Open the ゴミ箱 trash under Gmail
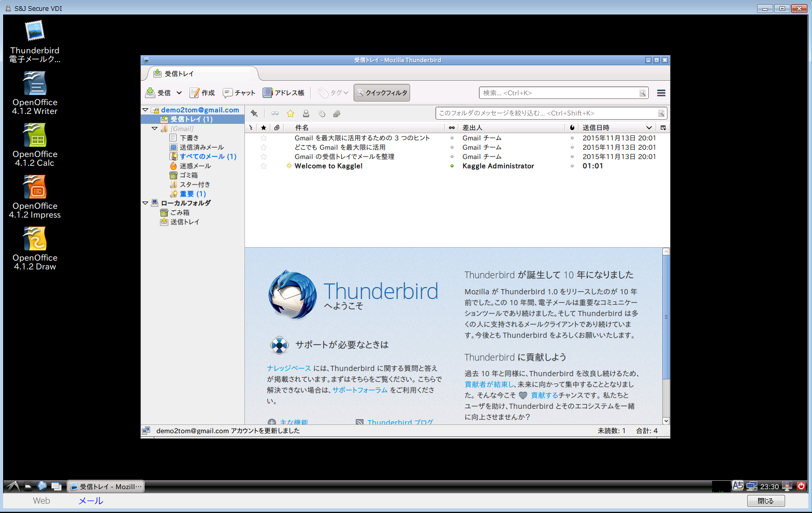 pos(189,175)
